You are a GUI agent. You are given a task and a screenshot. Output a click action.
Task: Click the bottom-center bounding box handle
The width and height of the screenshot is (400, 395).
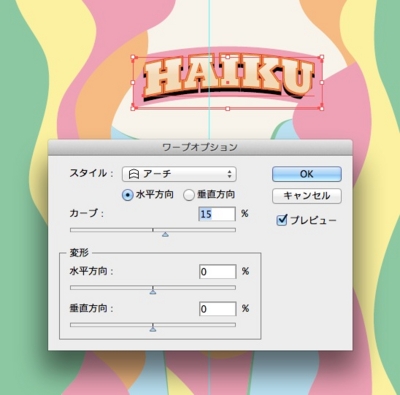(228, 109)
